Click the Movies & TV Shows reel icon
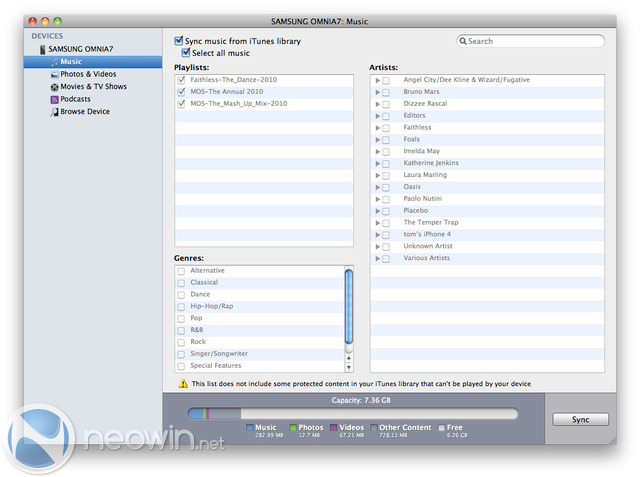The width and height of the screenshot is (640, 477). point(55,87)
